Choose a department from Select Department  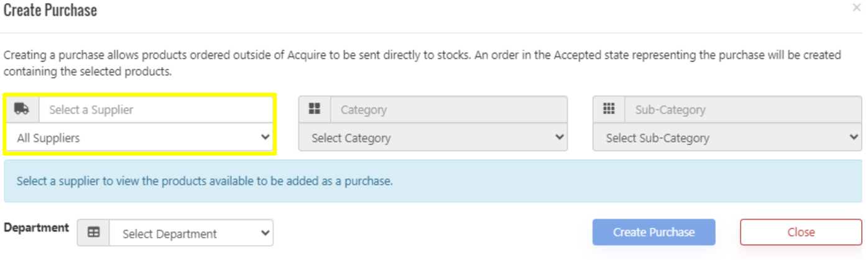click(x=191, y=233)
